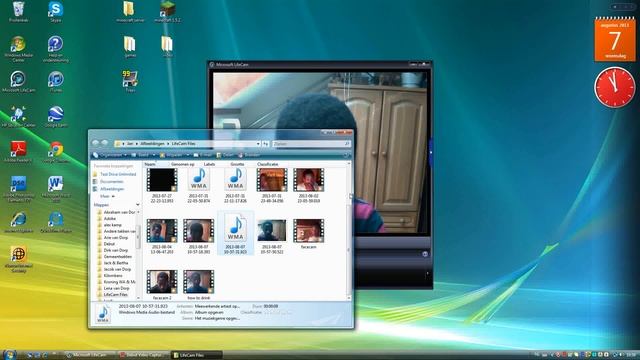Click the Windows Start orb
The height and width of the screenshot is (360, 640).
[9, 355]
